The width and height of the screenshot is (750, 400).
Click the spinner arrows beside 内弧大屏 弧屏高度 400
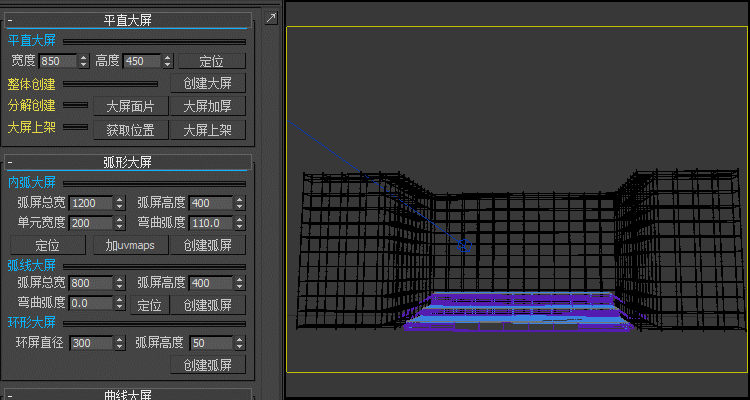pos(240,203)
